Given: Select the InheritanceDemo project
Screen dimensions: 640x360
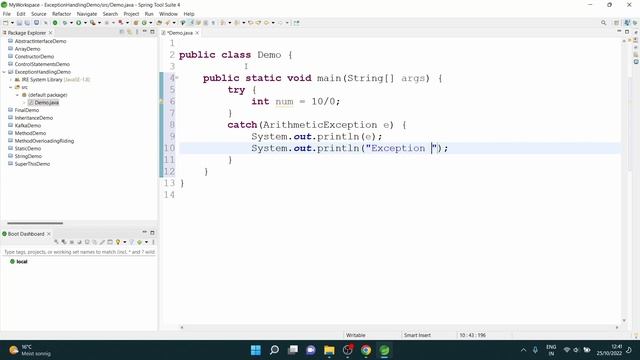Looking at the screenshot, I should coord(33,118).
